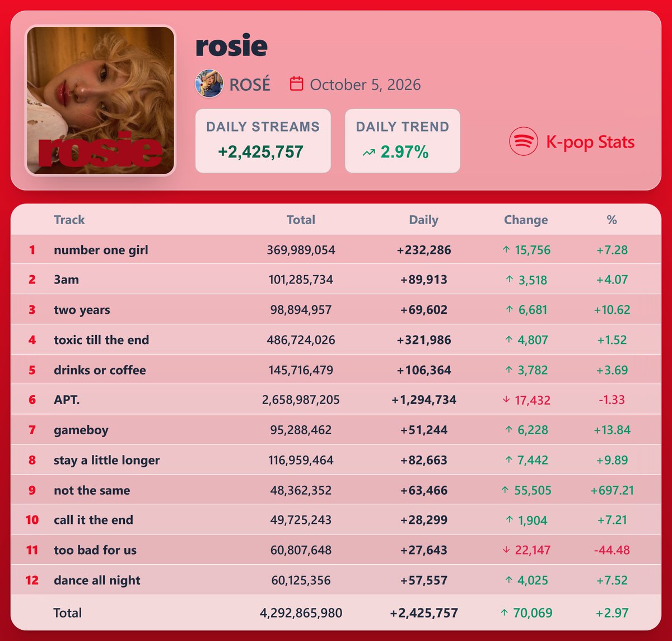Screen dimensions: 672x641
Task: Click the percentage +10.62
Action: pos(612,310)
